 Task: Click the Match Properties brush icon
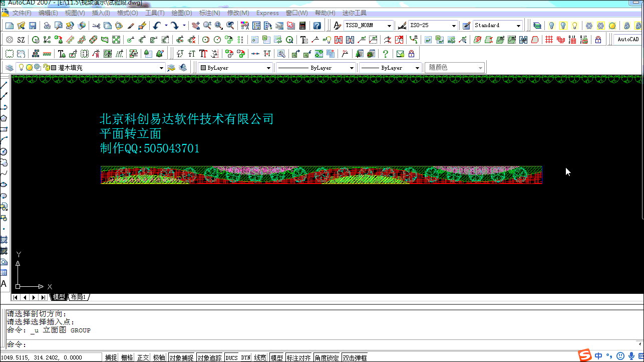click(x=130, y=26)
